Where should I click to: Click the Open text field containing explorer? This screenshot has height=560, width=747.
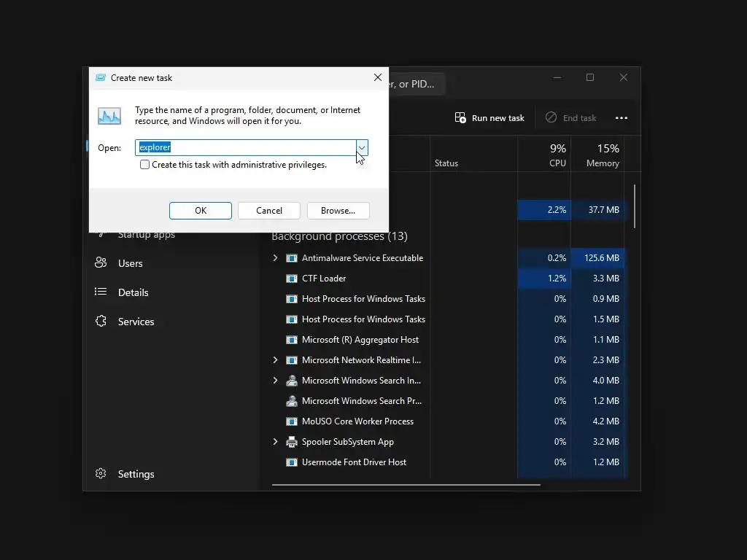[246, 147]
